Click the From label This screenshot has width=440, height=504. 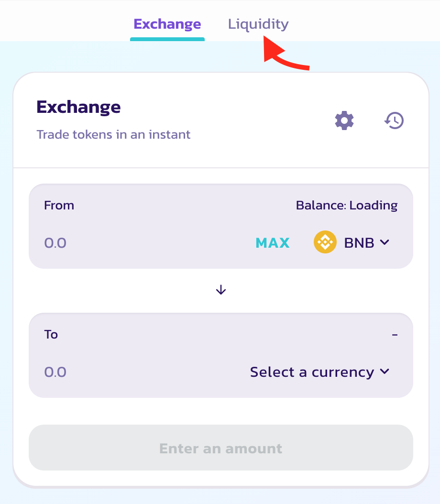tap(59, 206)
